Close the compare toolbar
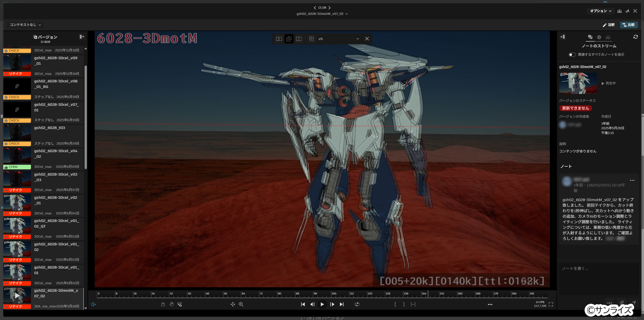644x320 pixels. pyautogui.click(x=367, y=39)
